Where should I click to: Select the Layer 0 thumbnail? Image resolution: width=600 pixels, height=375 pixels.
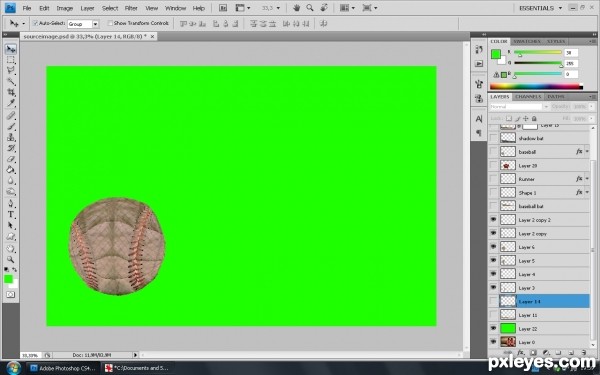pyautogui.click(x=508, y=342)
